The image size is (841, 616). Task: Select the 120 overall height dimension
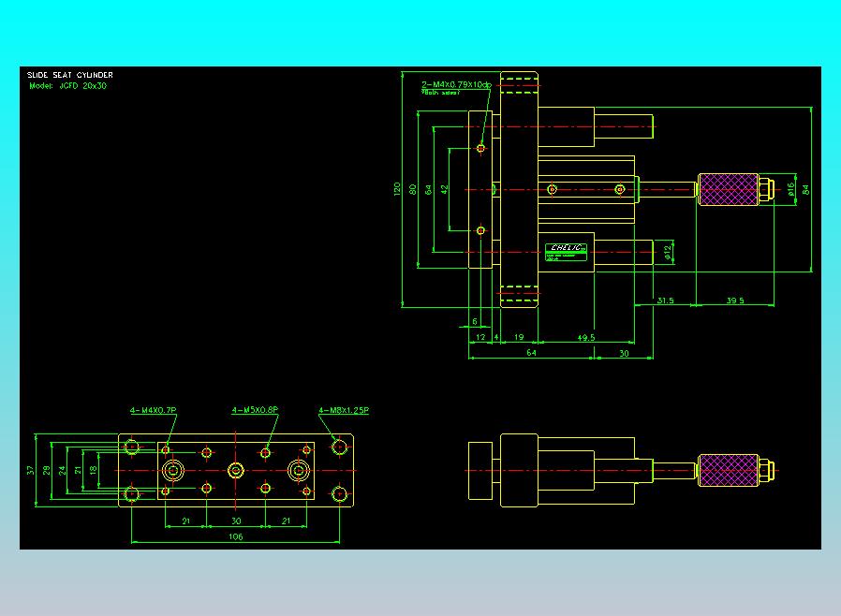coord(397,189)
